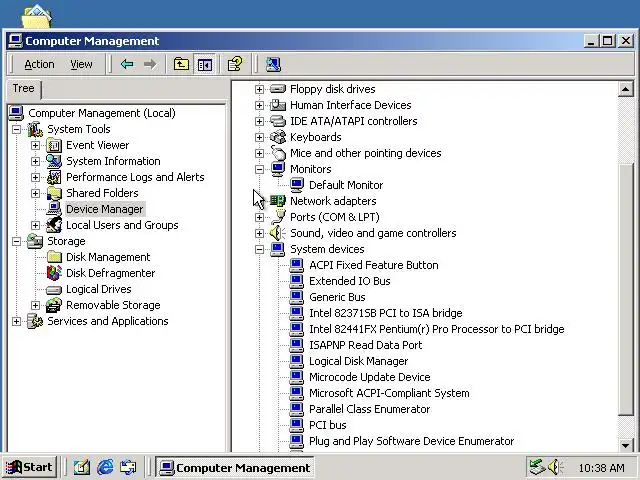Image resolution: width=640 pixels, height=480 pixels.
Task: Click the Back arrow in the toolbar
Action: tap(127, 64)
